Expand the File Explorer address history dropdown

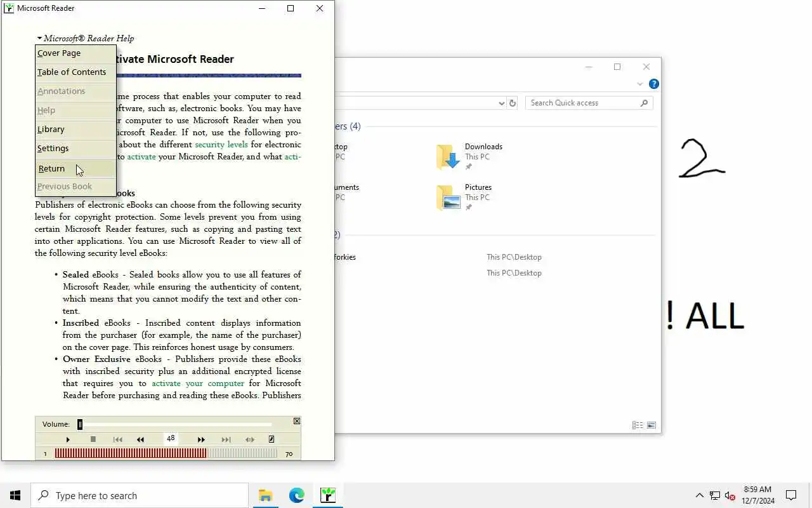(501, 103)
